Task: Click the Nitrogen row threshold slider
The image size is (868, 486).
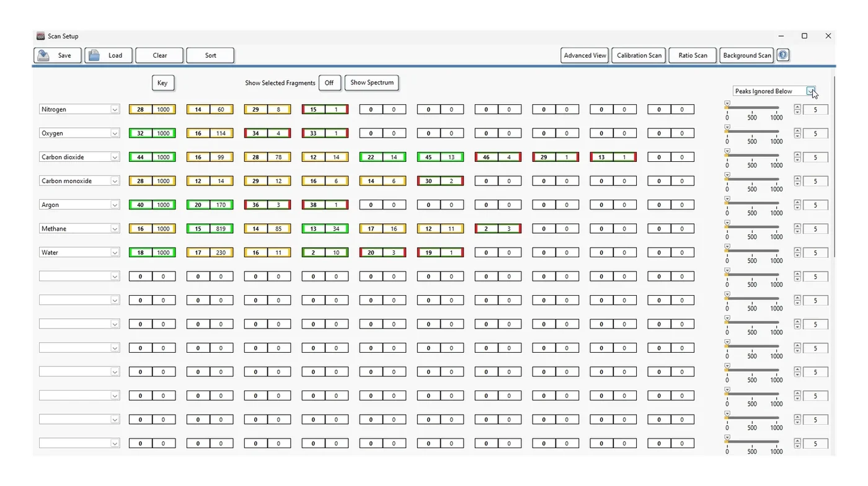Action: coord(752,108)
